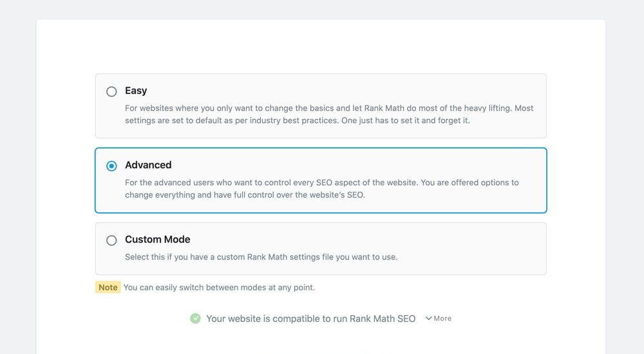The height and width of the screenshot is (354, 644).
Task: Click the Easy mode description paragraph
Action: [x=329, y=114]
